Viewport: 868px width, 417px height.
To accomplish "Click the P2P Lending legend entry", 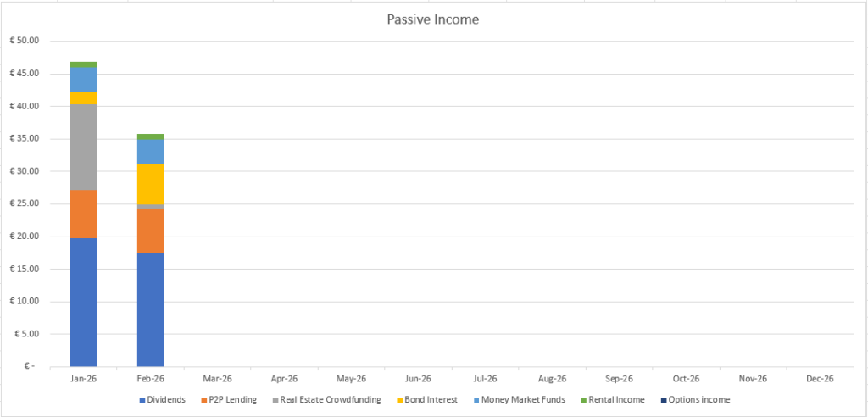I will pos(229,400).
